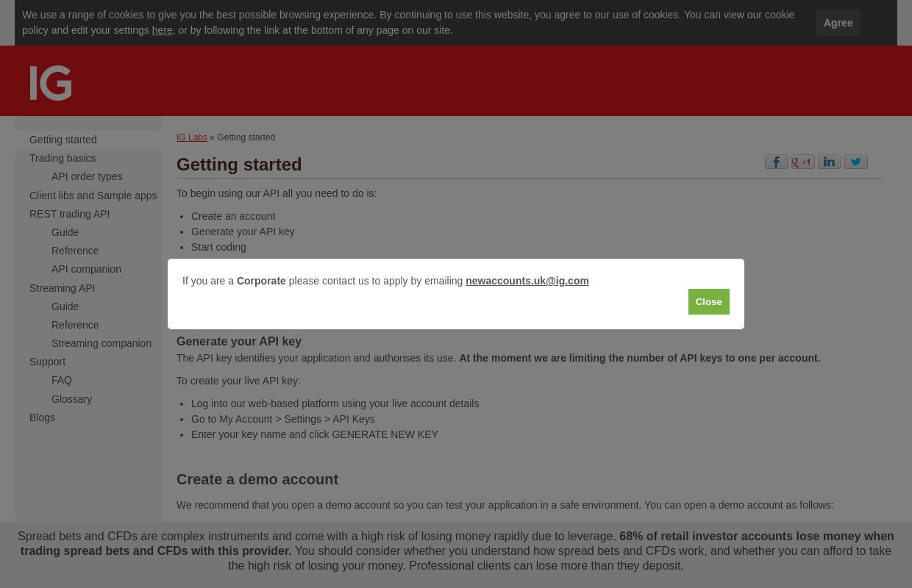Click 'Create an account' bullet text
Image resolution: width=912 pixels, height=588 pixels.
(233, 216)
